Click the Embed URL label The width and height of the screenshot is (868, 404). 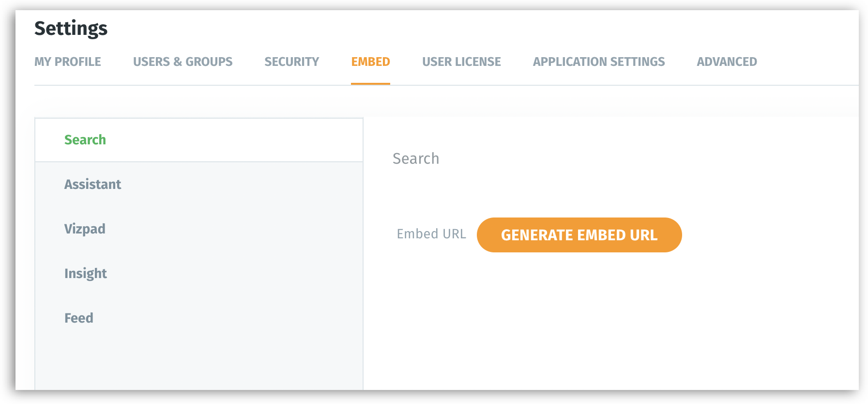pyautogui.click(x=431, y=234)
